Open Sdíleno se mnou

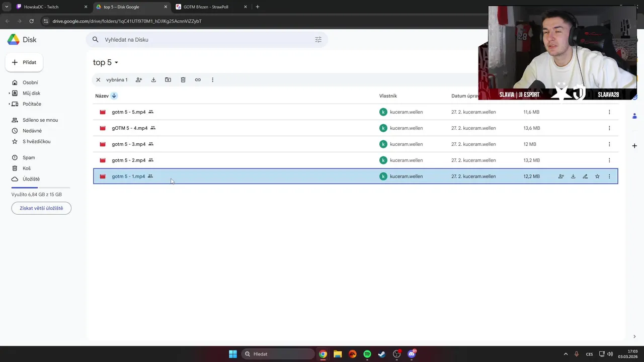pos(40,120)
